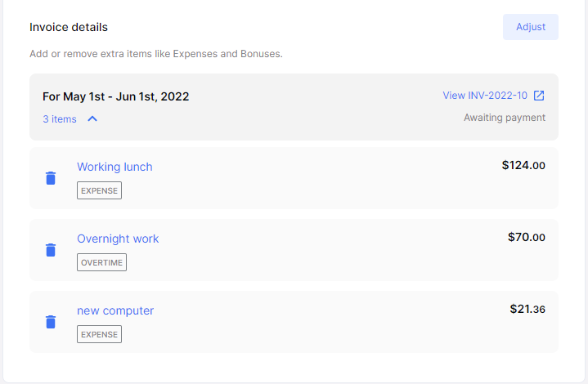Collapse the items list with the chevron

[x=92, y=119]
